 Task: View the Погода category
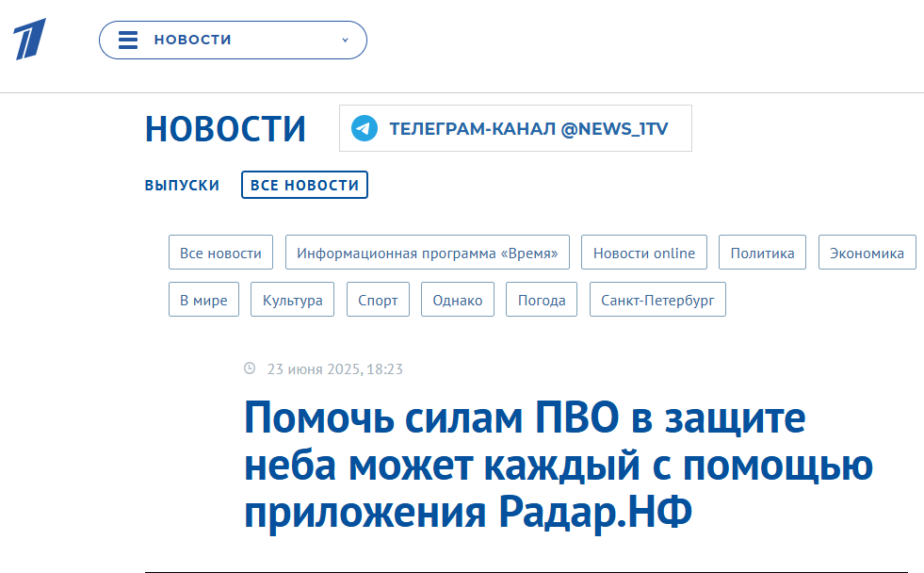(x=542, y=300)
